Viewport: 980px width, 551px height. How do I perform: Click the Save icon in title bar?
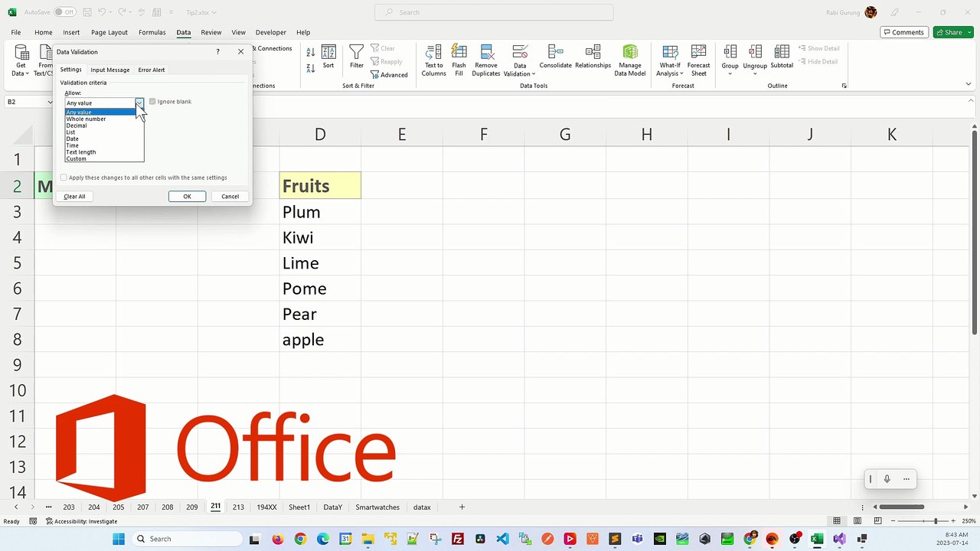(x=87, y=12)
